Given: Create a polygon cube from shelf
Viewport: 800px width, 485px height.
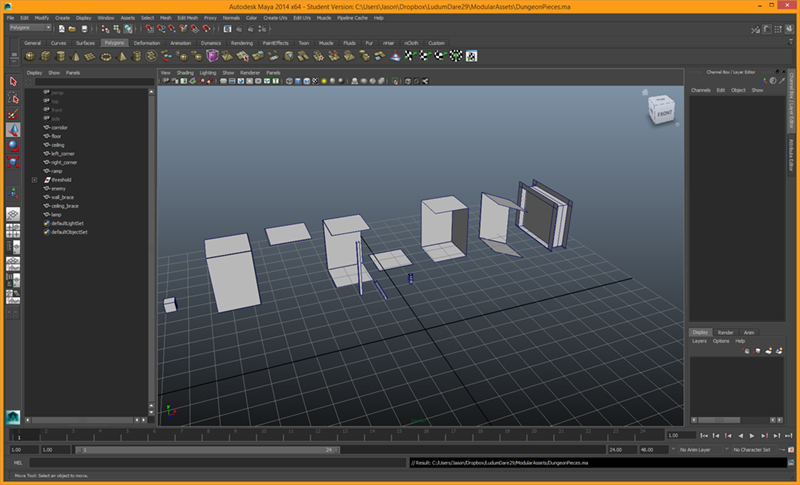Looking at the screenshot, I should (45, 56).
